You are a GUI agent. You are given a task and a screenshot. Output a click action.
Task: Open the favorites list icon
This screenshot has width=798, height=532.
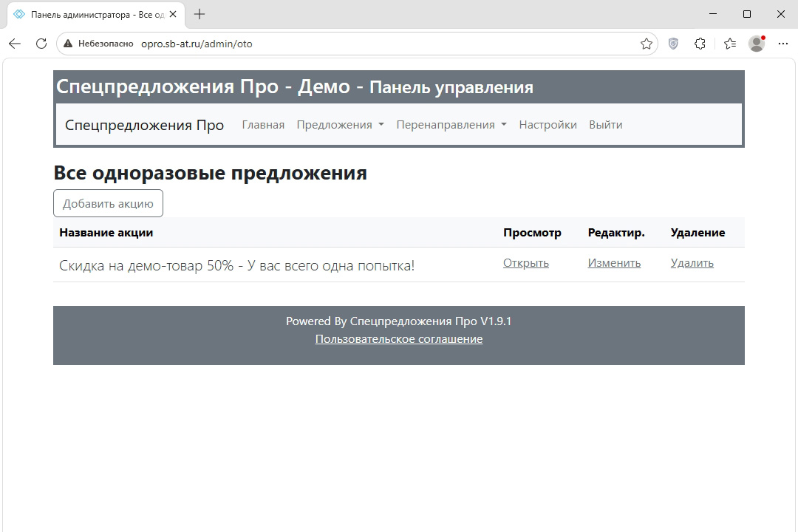[x=730, y=44]
